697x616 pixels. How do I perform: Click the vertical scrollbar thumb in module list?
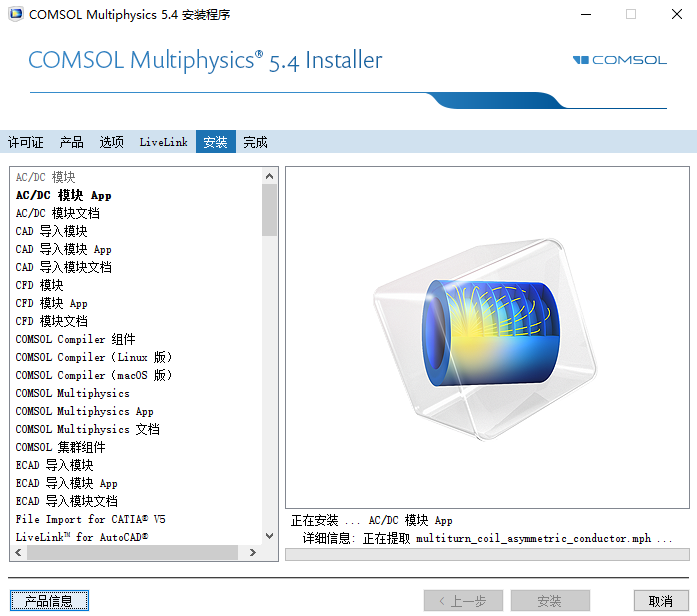pyautogui.click(x=269, y=210)
